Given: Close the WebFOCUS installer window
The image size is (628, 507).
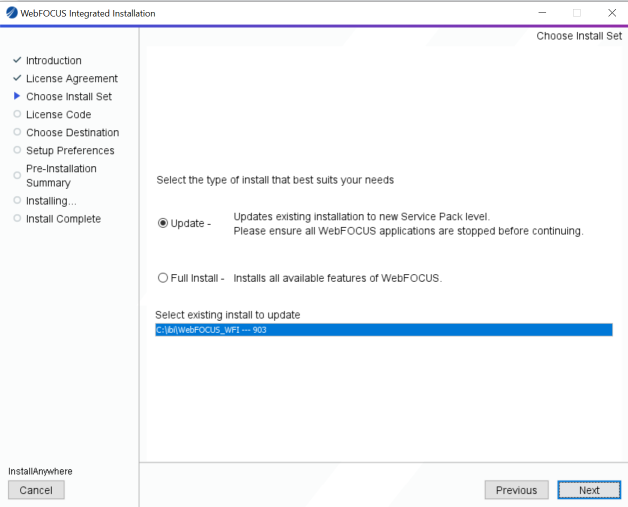Looking at the screenshot, I should coord(612,13).
